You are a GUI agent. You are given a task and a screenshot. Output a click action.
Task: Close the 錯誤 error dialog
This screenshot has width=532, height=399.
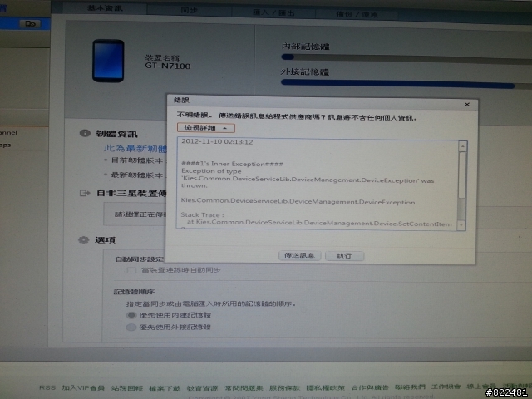pyautogui.click(x=467, y=104)
